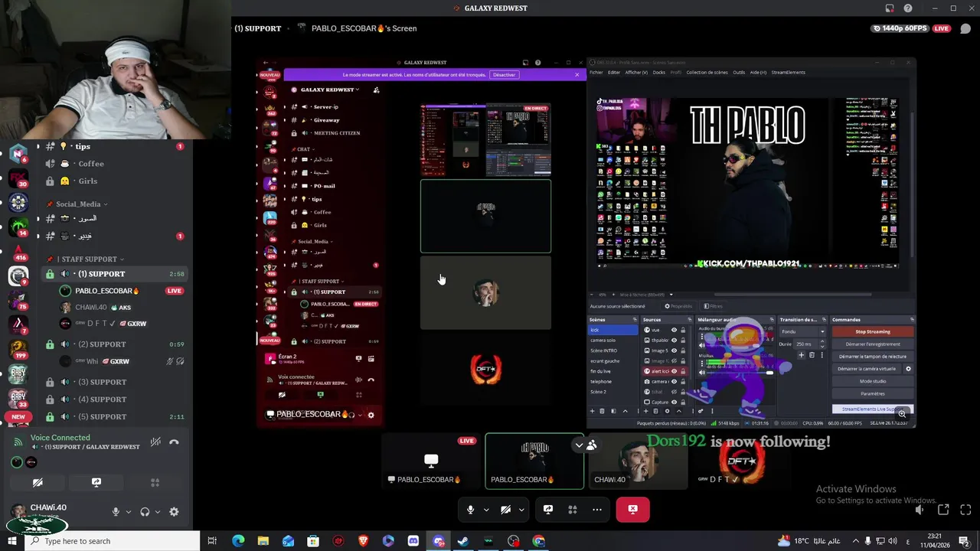Viewport: 980px width, 551px height.
Task: Open the Girls locked channel
Action: pos(115,181)
